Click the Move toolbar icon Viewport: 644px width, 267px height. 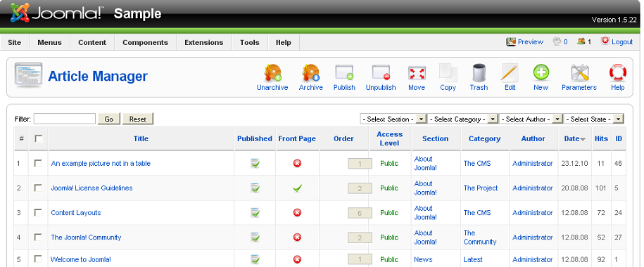point(417,73)
